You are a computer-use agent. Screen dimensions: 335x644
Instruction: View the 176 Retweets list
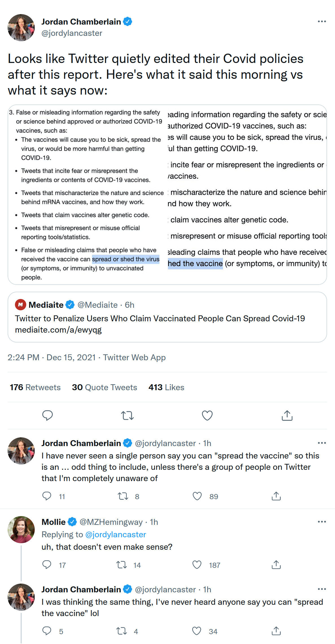click(x=35, y=387)
